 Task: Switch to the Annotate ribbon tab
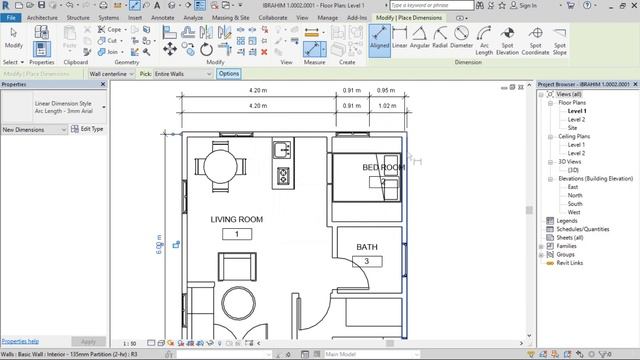162,18
